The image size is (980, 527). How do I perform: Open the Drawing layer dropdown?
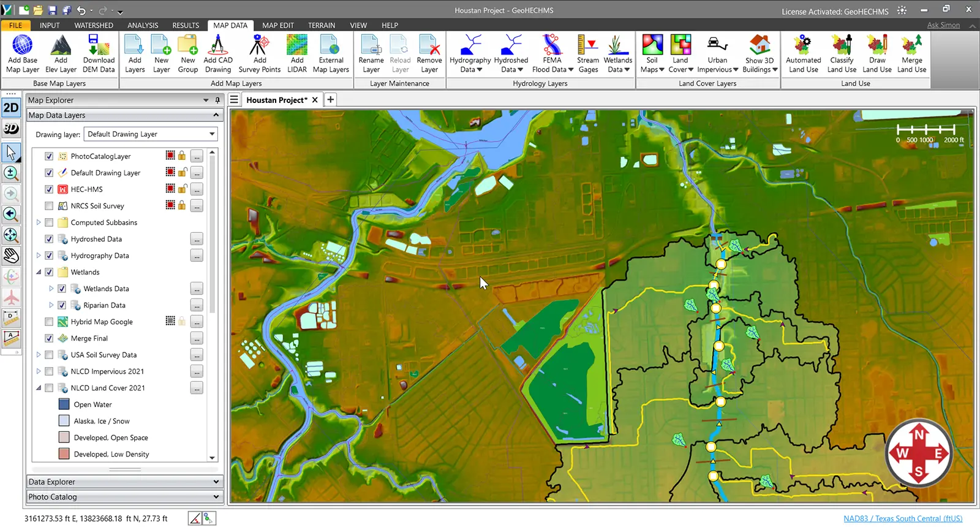point(212,134)
